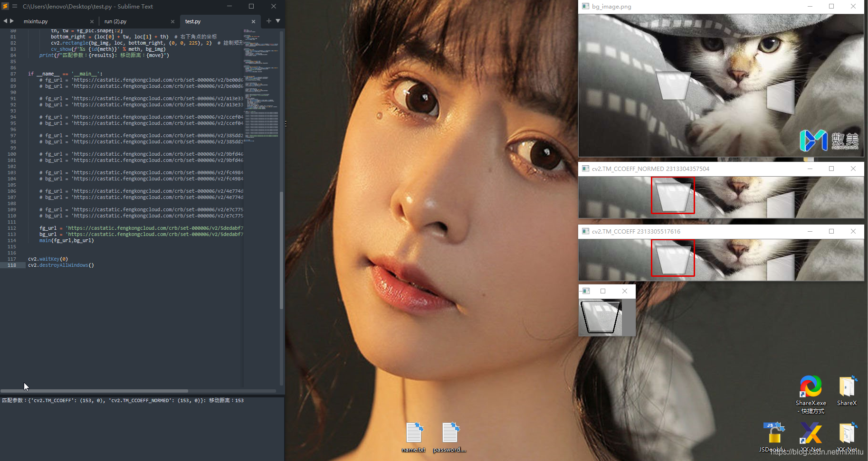Screen dimensions: 868x461
Task: Click the small slider-piece window icon
Action: point(586,291)
